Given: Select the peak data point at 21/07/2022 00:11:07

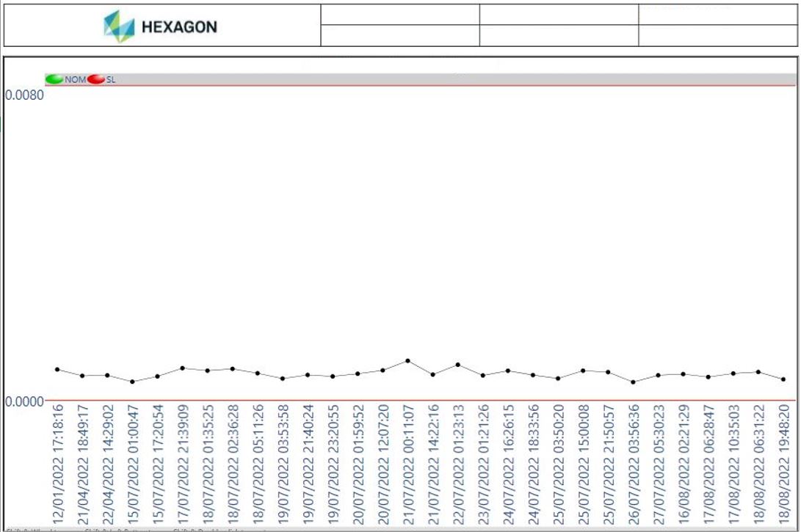Looking at the screenshot, I should (x=407, y=361).
